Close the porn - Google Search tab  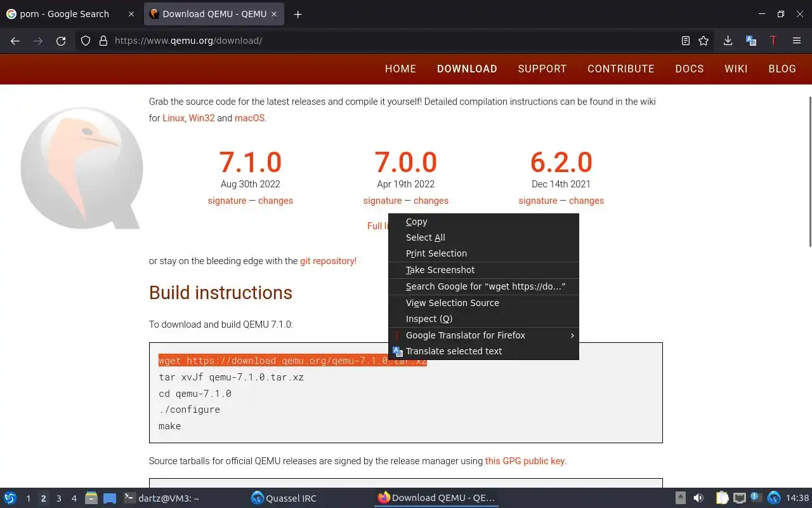pos(131,14)
